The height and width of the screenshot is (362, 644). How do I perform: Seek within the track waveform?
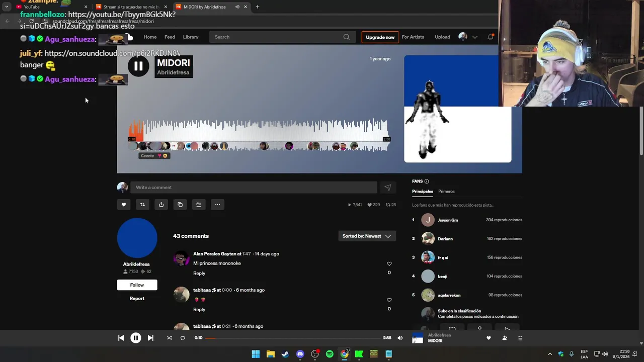[x=259, y=134]
